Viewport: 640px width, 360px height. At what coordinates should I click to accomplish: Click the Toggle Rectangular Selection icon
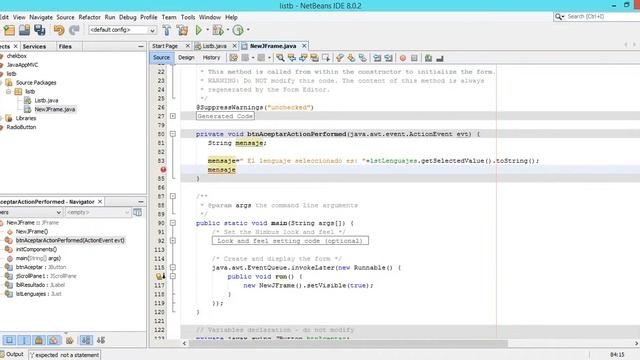pos(326,58)
